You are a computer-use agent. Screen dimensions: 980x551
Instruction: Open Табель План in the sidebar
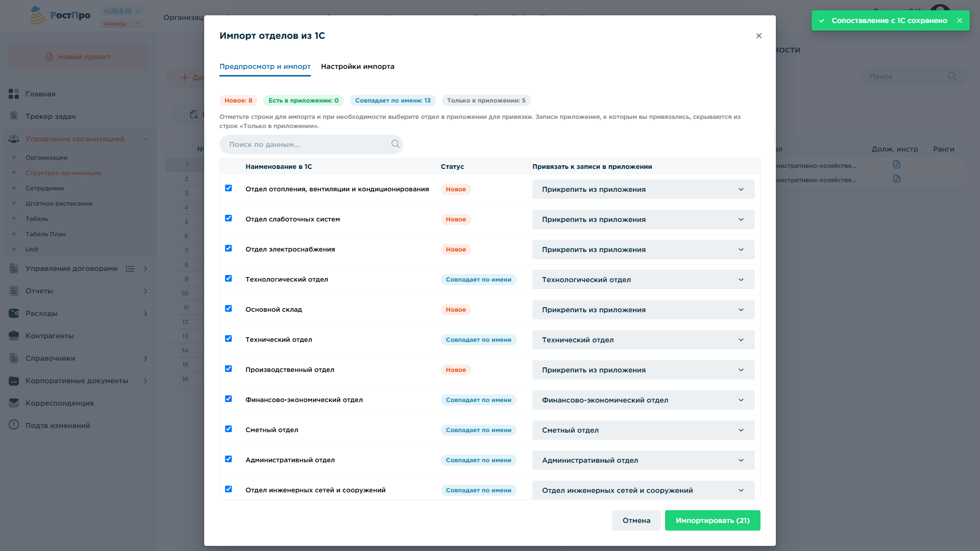tap(45, 234)
